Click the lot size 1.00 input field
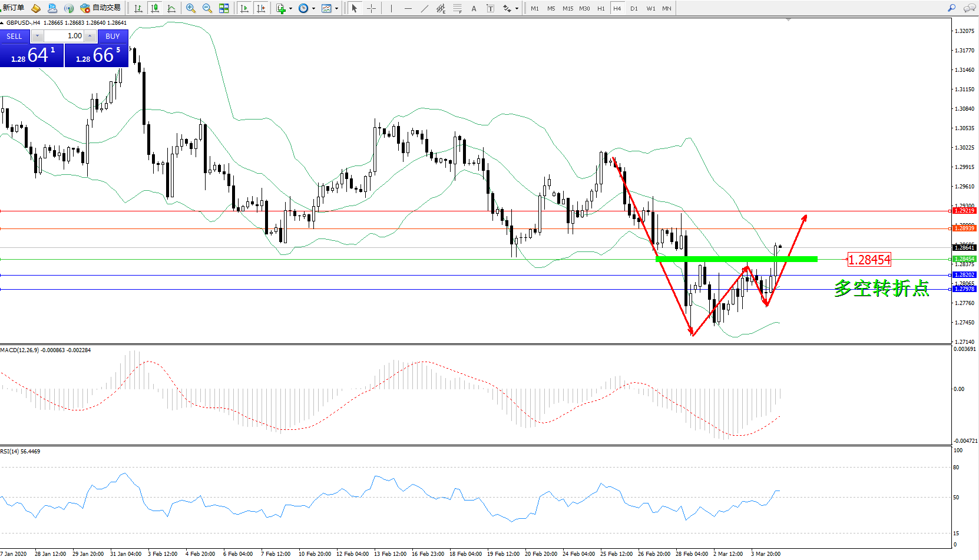This screenshot has height=560, width=979. pyautogui.click(x=66, y=36)
